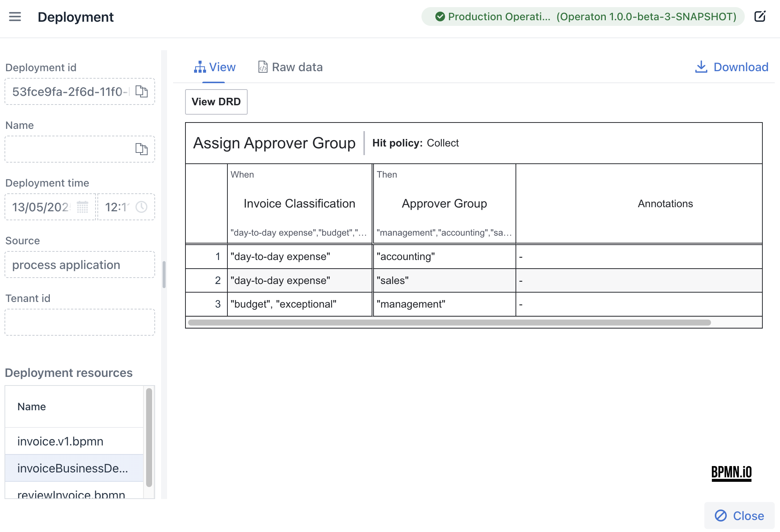This screenshot has height=532, width=780.
Task: Click the Source field 'process application'
Action: pyautogui.click(x=80, y=265)
